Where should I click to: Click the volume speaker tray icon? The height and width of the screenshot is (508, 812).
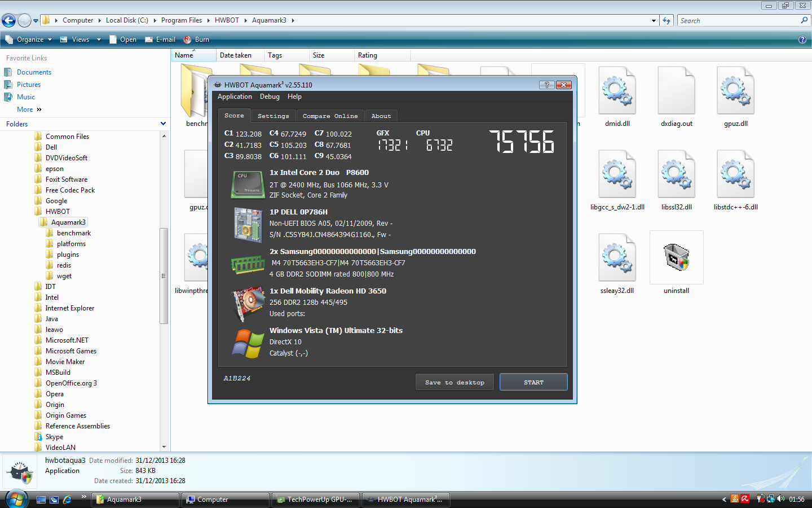point(781,499)
